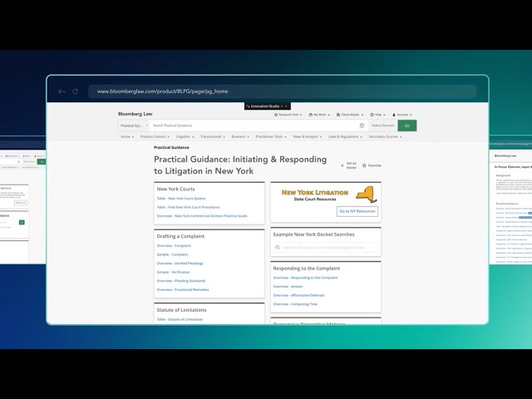532x399 pixels.
Task: Open the My Work menu
Action: coord(319,115)
